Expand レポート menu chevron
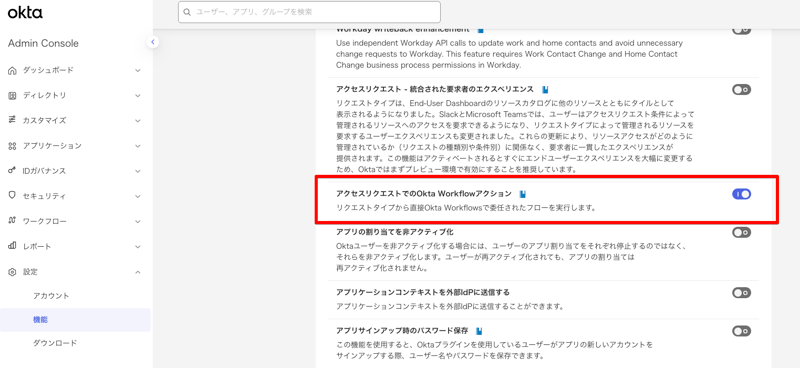The width and height of the screenshot is (800, 368). [x=138, y=247]
